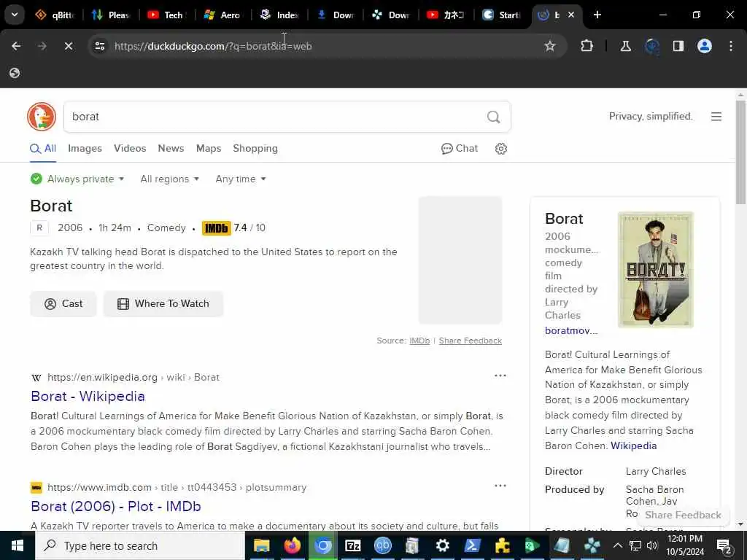Follow the IMDb source link
Image resolution: width=747 pixels, height=560 pixels.
click(419, 341)
